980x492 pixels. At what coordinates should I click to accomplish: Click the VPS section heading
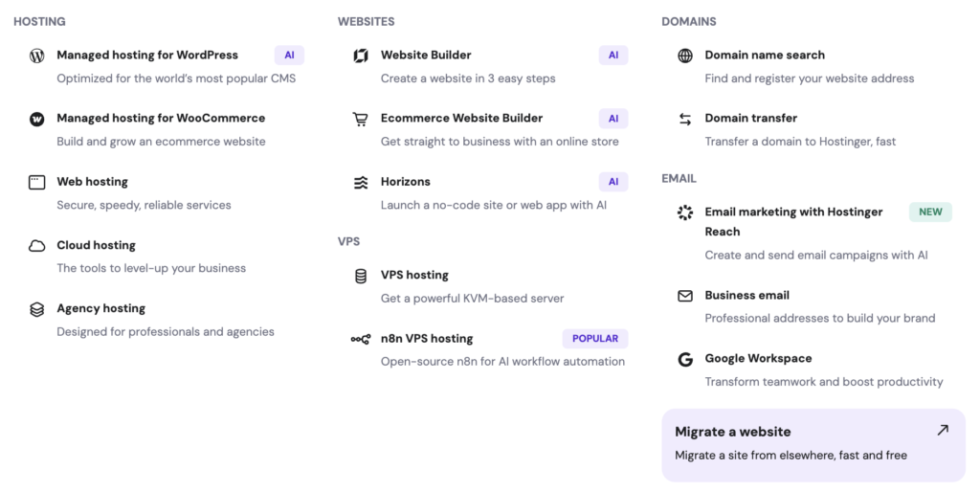click(348, 241)
